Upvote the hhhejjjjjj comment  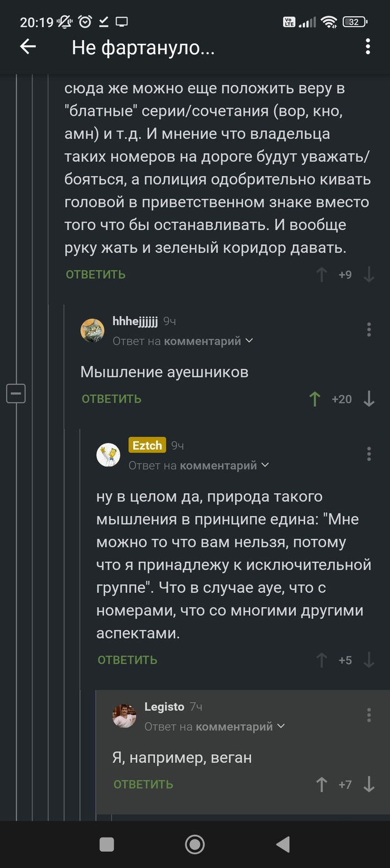[315, 399]
